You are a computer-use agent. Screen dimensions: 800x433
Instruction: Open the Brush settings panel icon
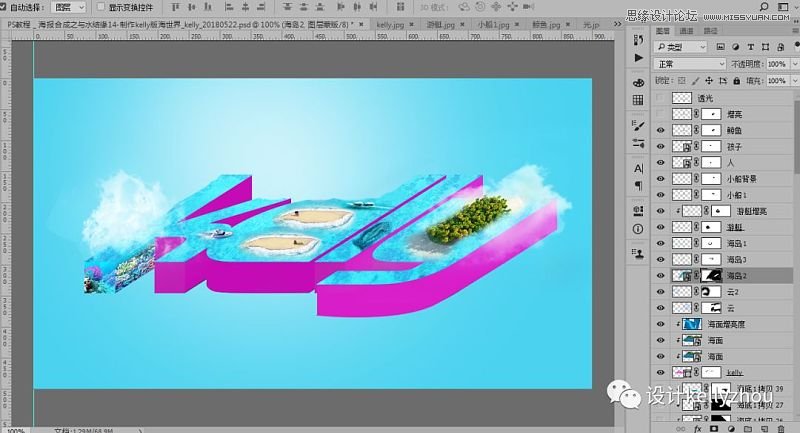638,125
